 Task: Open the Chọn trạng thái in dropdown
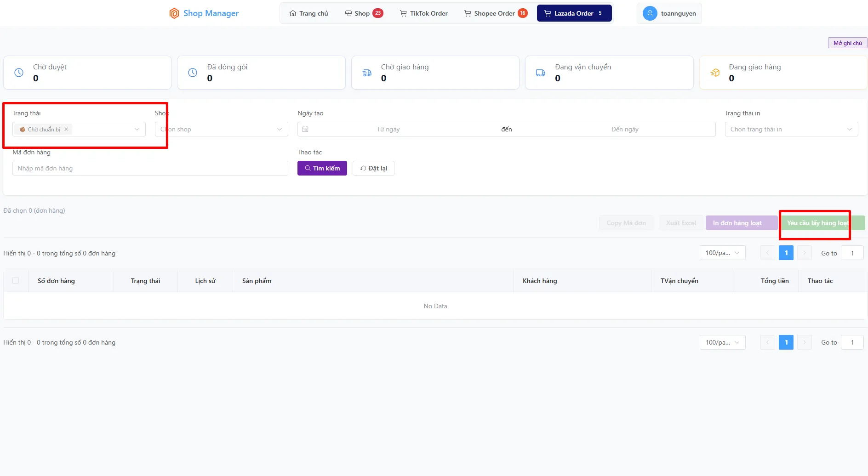[791, 129]
